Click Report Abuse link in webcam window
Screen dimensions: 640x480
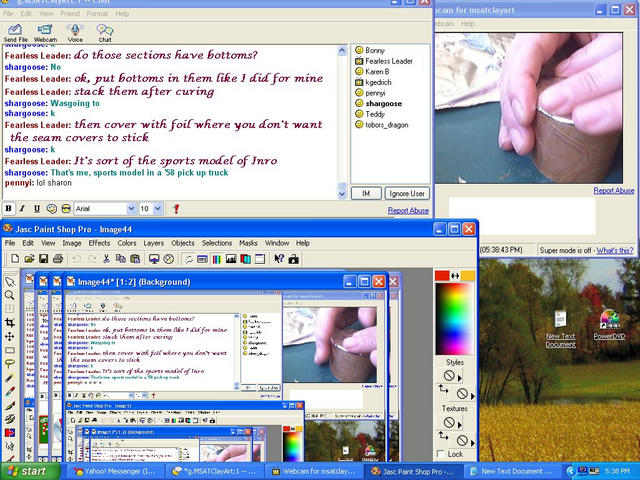click(x=613, y=190)
